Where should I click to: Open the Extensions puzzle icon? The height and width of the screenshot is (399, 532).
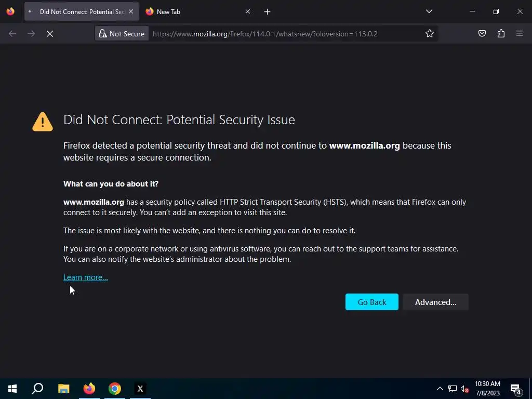click(x=501, y=34)
